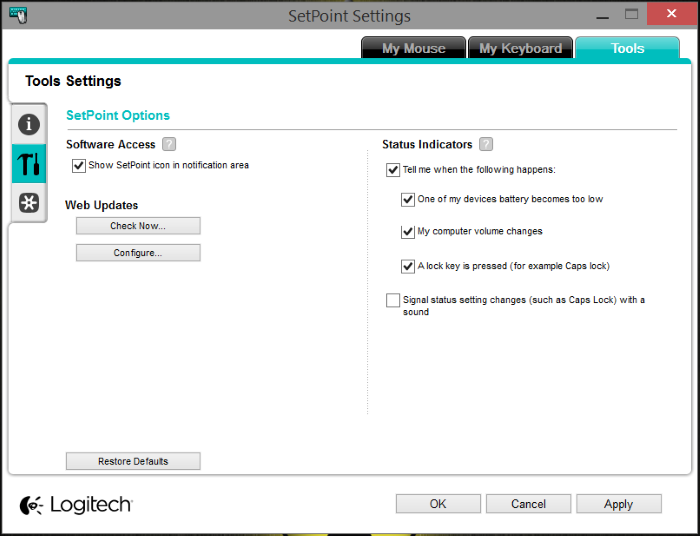Close the SetPoint Settings window

[671, 14]
